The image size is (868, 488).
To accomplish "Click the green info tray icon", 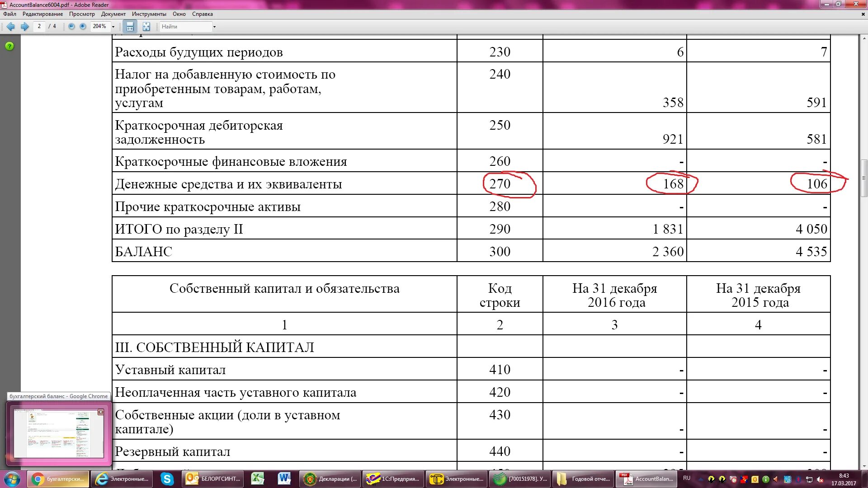I will (766, 479).
